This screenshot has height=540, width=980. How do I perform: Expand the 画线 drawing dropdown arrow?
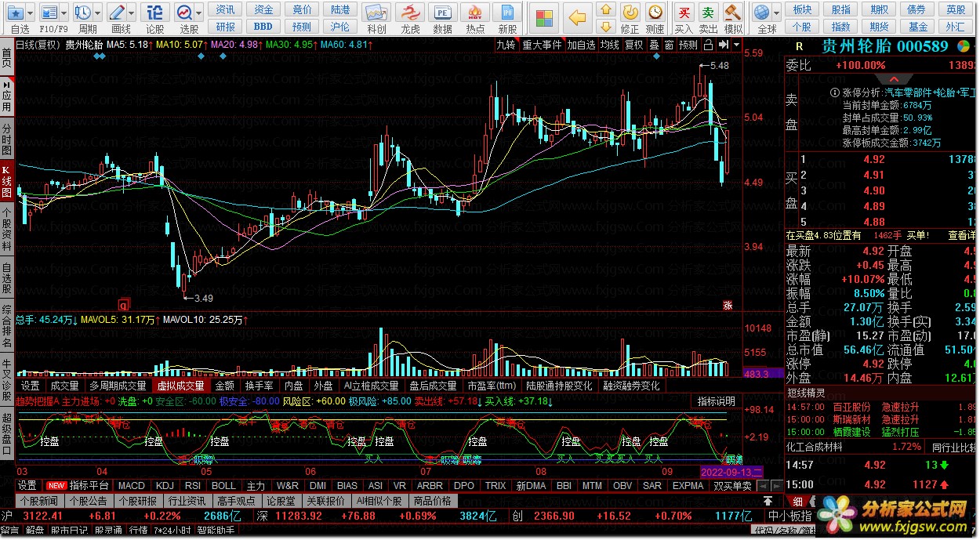coord(131,13)
